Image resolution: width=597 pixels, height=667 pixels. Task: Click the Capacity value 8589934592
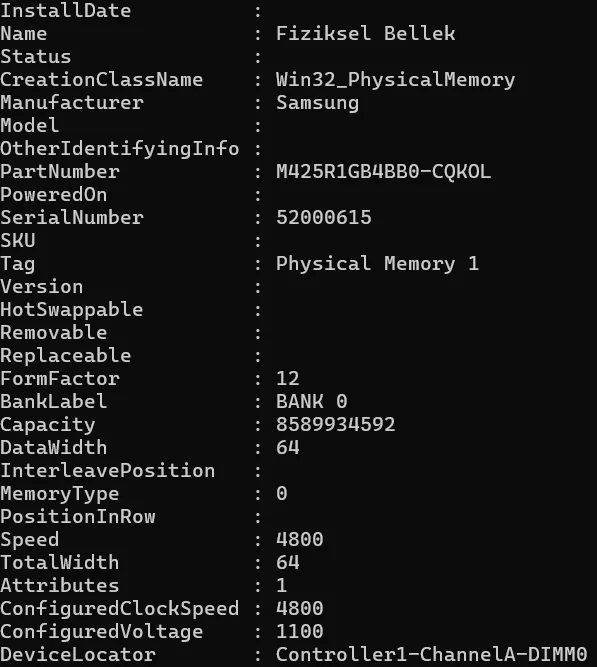[336, 425]
